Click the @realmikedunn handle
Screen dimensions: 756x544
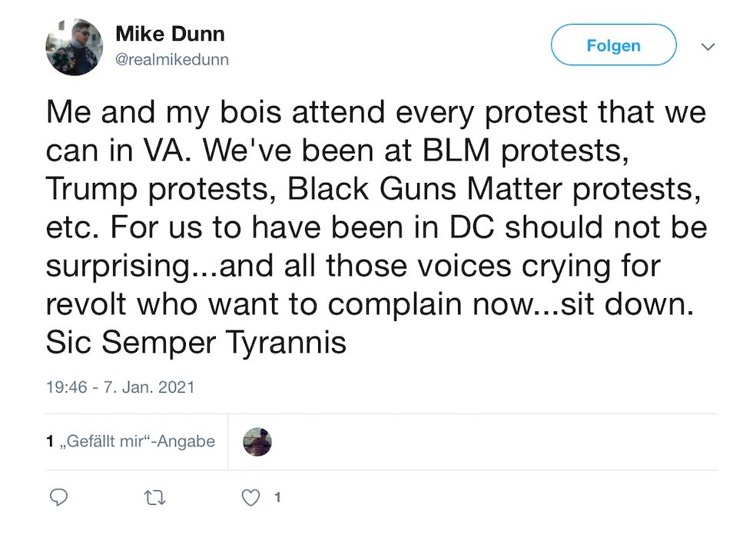pyautogui.click(x=171, y=59)
